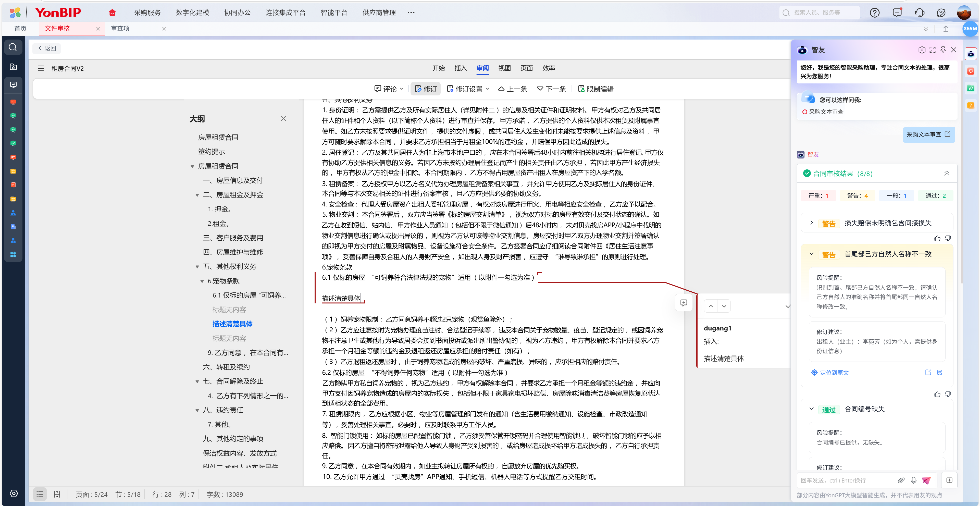The image size is (980, 506).
Task: Collapse the 五、其他权利义务 outline node
Action: [197, 267]
